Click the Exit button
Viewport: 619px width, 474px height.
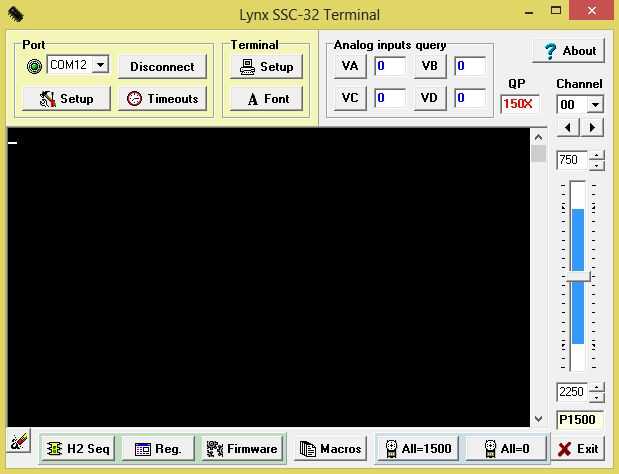tap(578, 448)
